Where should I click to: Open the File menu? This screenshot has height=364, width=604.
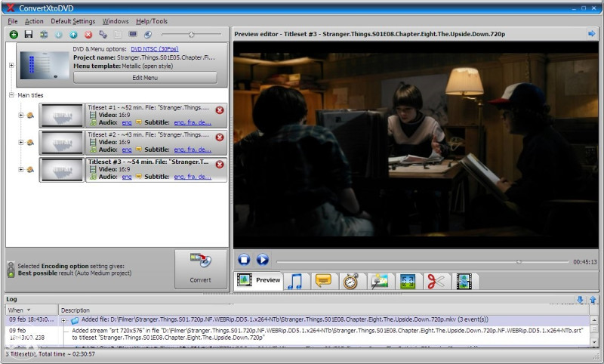(x=13, y=21)
